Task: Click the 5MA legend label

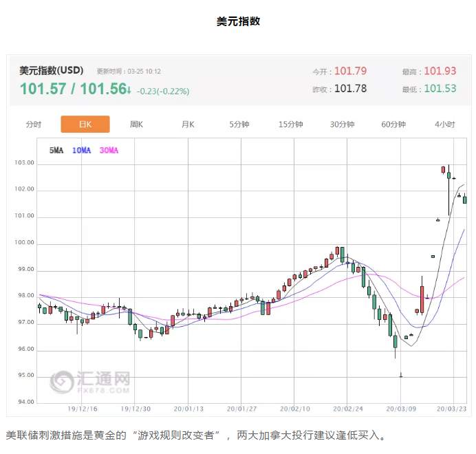Action: coord(56,151)
